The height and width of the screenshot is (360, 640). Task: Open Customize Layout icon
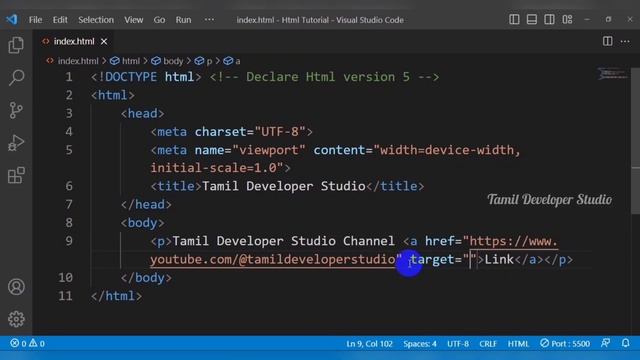pos(567,19)
